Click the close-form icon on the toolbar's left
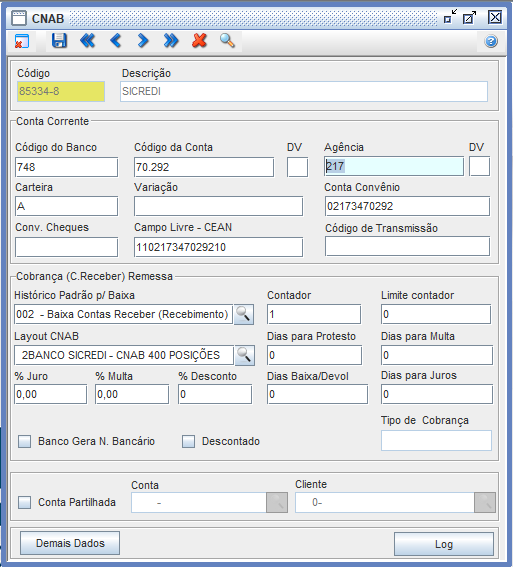Image resolution: width=513 pixels, height=567 pixels. 22,41
